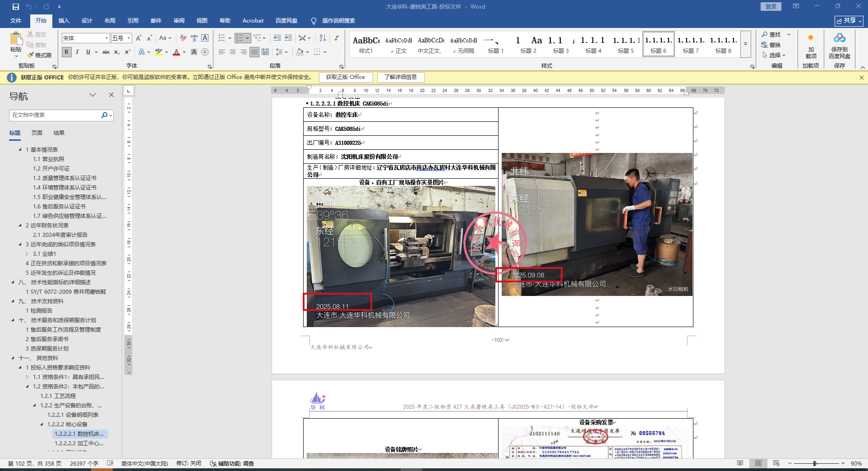Open the Find search tool
Viewport: 868px width, 471px height.
(771, 35)
